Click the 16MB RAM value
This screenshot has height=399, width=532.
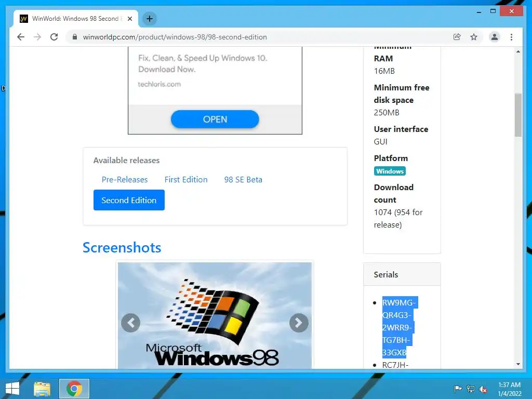tap(384, 71)
